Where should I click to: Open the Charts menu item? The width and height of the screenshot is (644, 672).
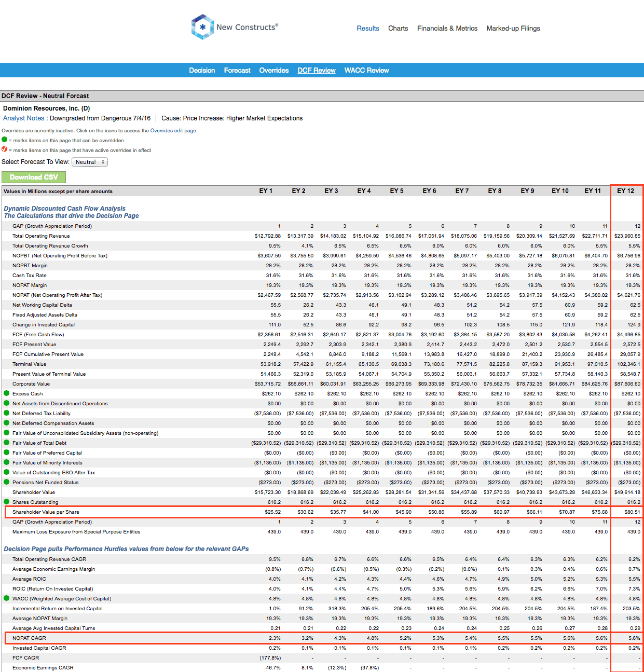pos(398,29)
